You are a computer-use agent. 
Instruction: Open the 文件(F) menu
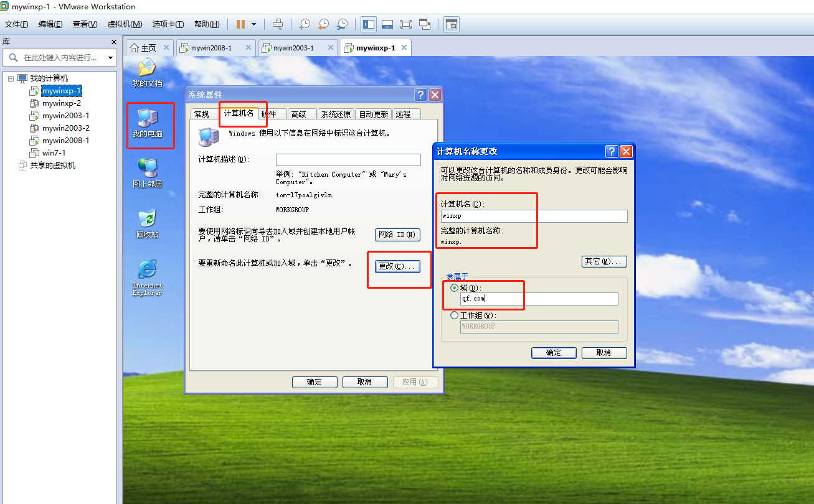(17, 24)
